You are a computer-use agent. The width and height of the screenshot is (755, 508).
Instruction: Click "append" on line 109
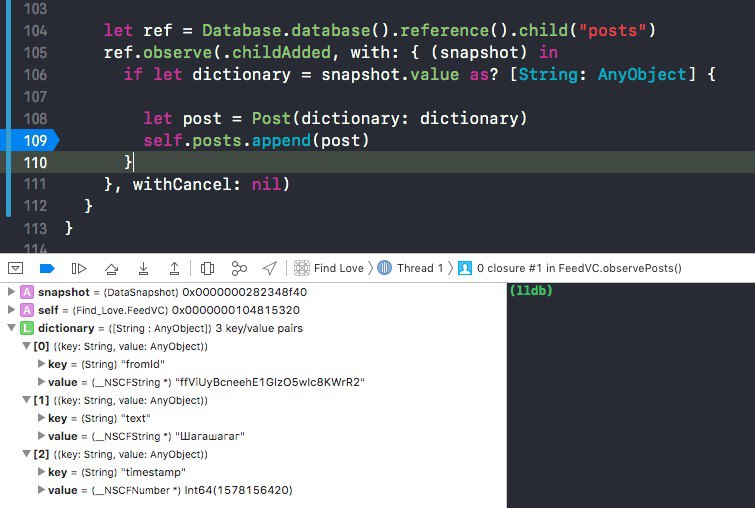click(x=281, y=141)
